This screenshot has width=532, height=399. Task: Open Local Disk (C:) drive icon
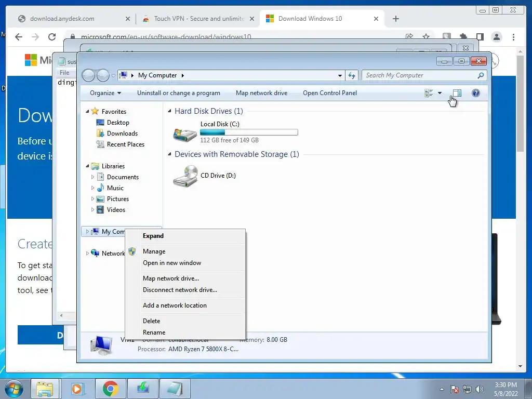pos(184,135)
